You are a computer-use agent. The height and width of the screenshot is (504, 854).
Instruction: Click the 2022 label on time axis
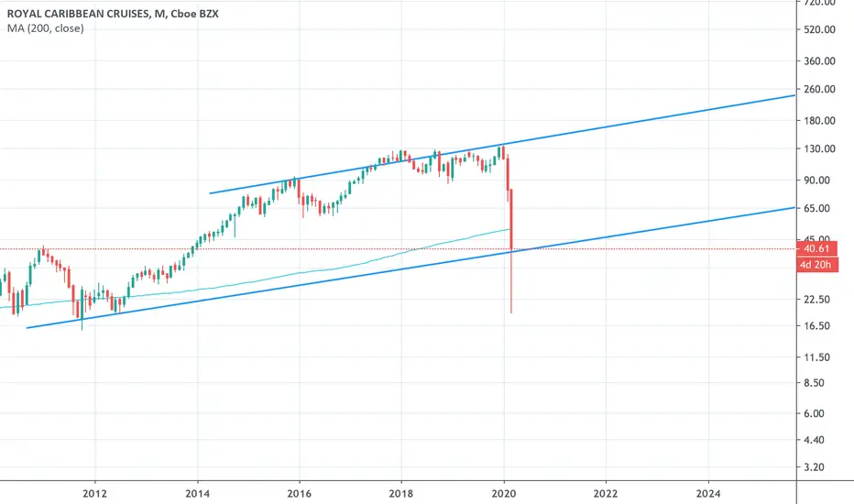pyautogui.click(x=606, y=494)
